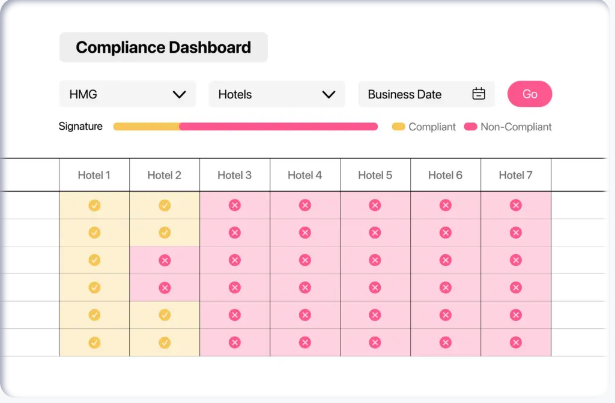Select the Hotel 4 column header
The image size is (615, 403).
pos(305,175)
